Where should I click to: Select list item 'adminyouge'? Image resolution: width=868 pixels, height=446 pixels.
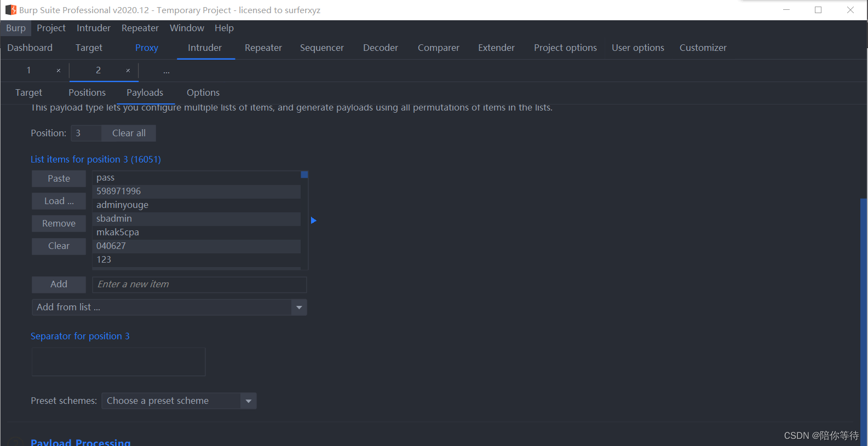point(197,205)
